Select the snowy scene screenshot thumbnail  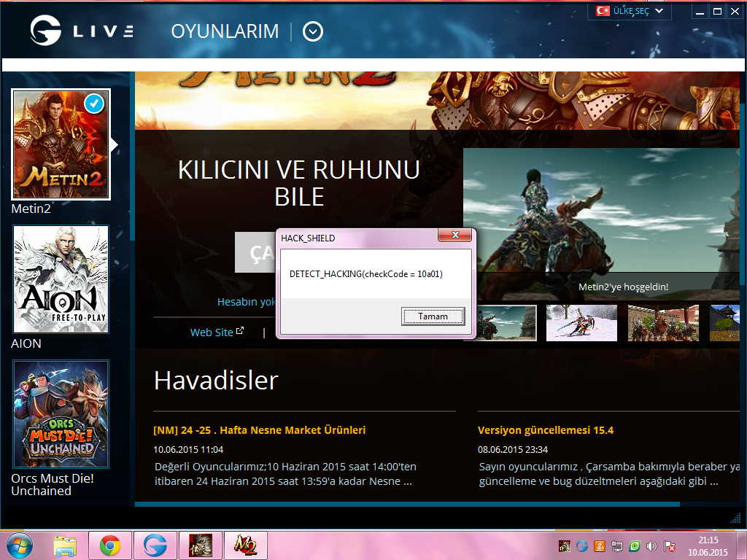581,323
